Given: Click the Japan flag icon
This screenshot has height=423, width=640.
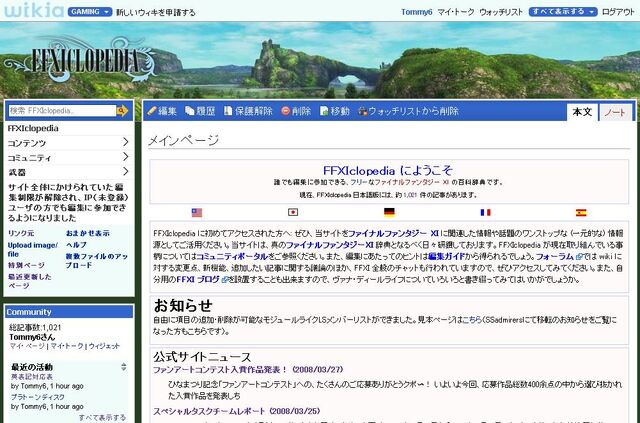Looking at the screenshot, I should coord(293,212).
